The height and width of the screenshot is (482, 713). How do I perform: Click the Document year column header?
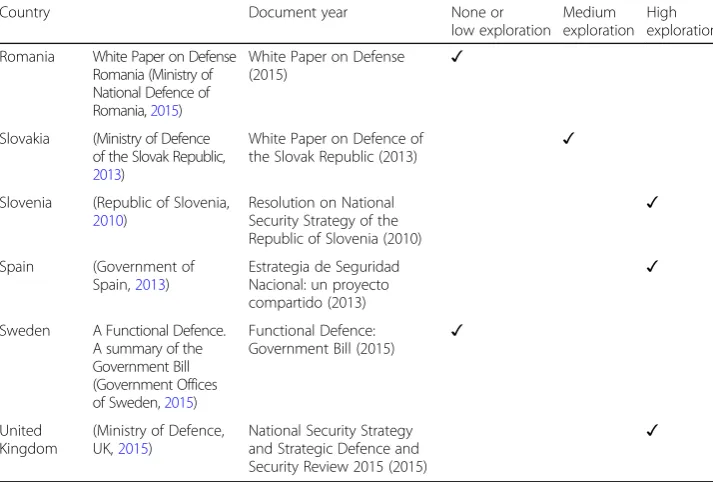298,12
